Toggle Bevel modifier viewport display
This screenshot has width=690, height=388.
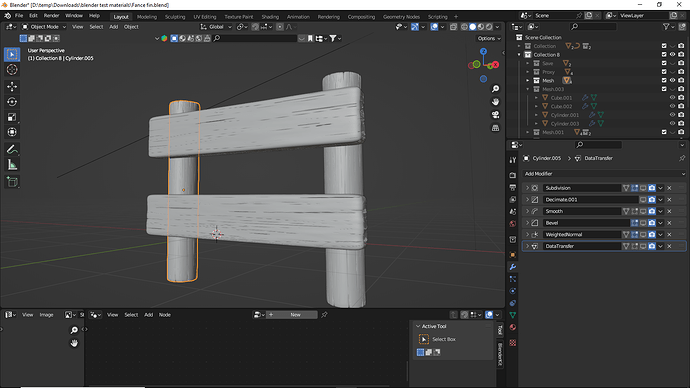[x=643, y=223]
